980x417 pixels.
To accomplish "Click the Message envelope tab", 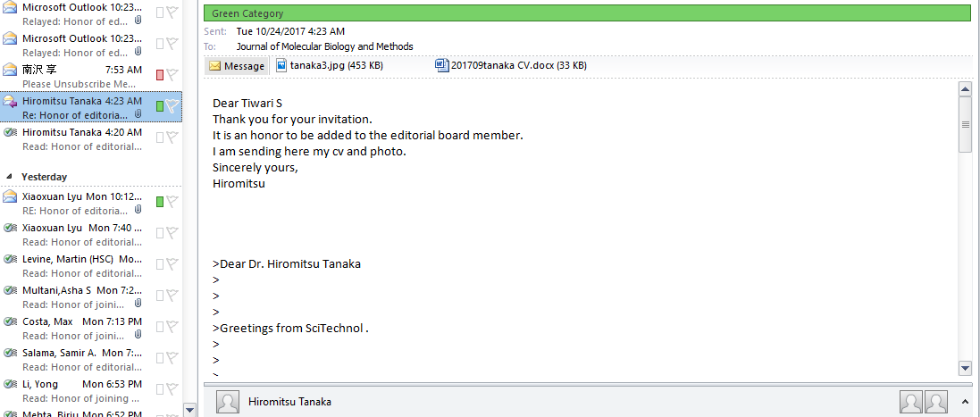I will 236,65.
